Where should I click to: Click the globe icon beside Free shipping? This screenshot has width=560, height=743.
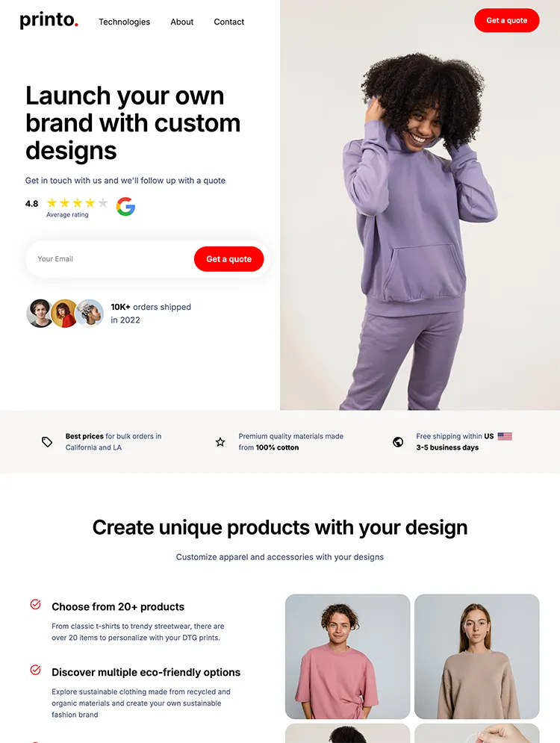tap(398, 442)
